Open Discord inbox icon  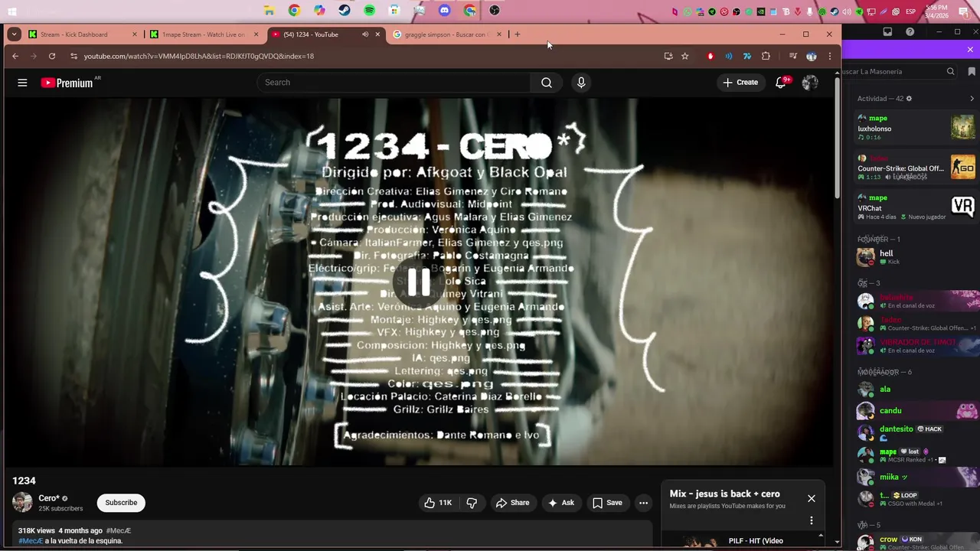(887, 32)
